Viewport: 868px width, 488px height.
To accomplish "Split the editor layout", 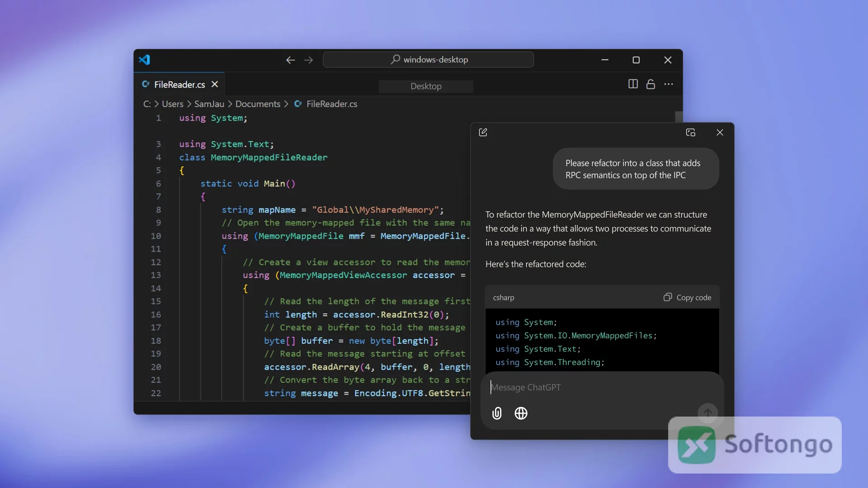I will click(x=633, y=84).
